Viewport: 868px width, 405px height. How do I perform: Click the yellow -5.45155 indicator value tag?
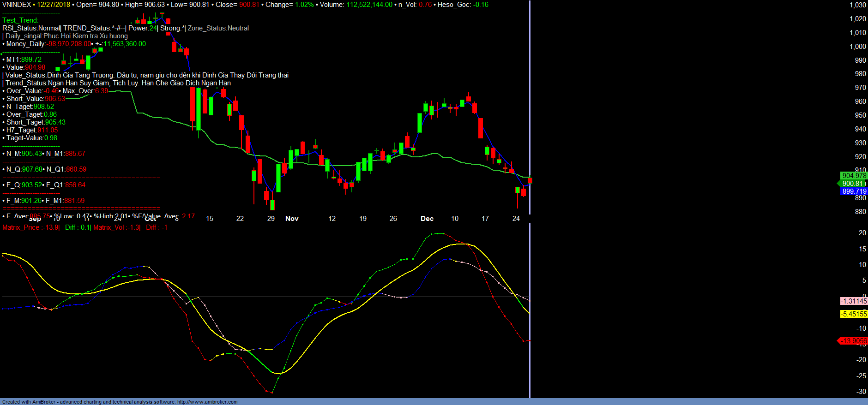tap(854, 314)
